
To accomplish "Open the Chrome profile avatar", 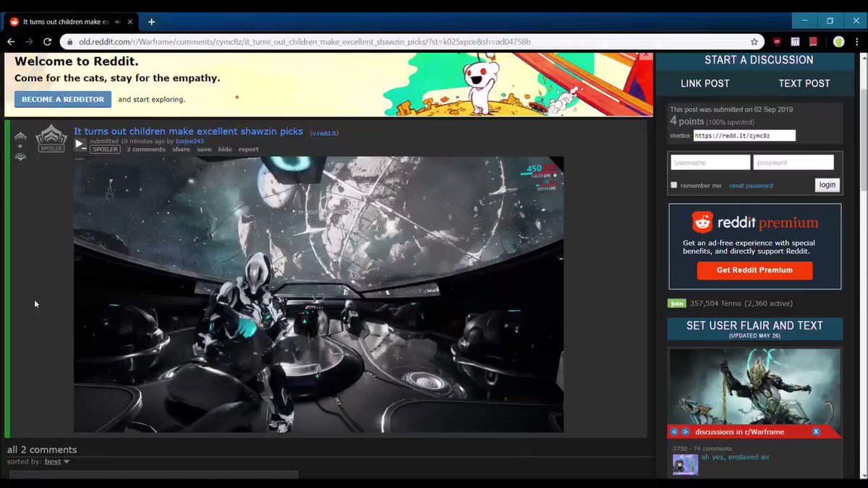I will (838, 42).
